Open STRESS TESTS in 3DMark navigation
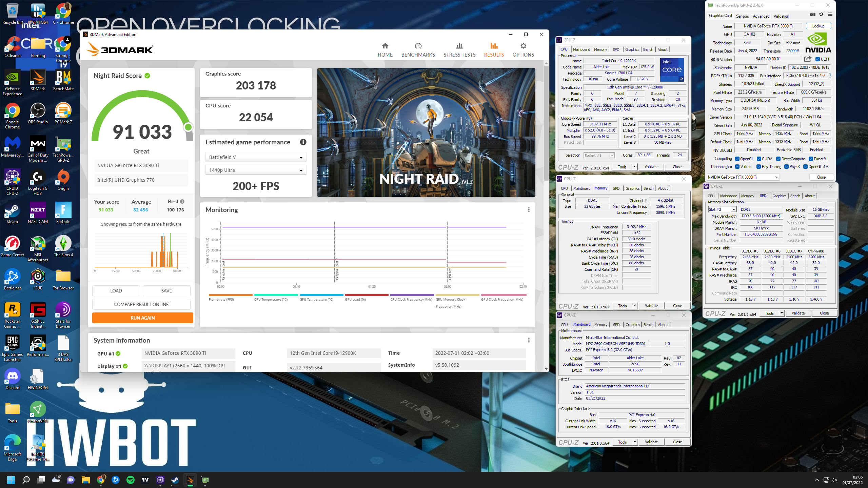The width and height of the screenshot is (868, 488). click(459, 50)
